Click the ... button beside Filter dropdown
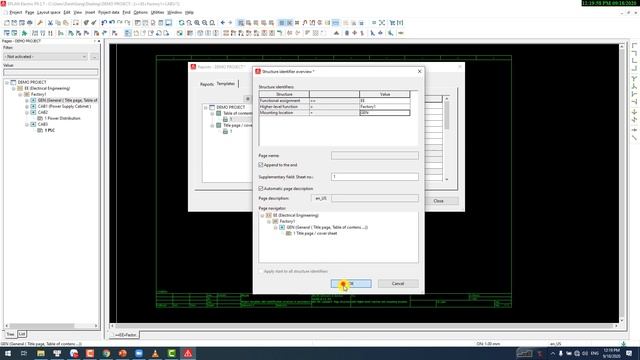 coord(94,57)
